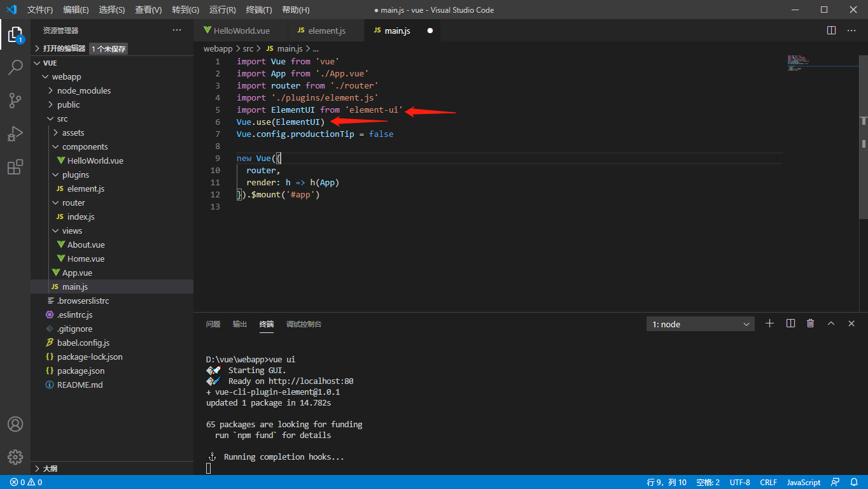The image size is (868, 489).
Task: Open babel.config.js in explorer
Action: point(112,343)
